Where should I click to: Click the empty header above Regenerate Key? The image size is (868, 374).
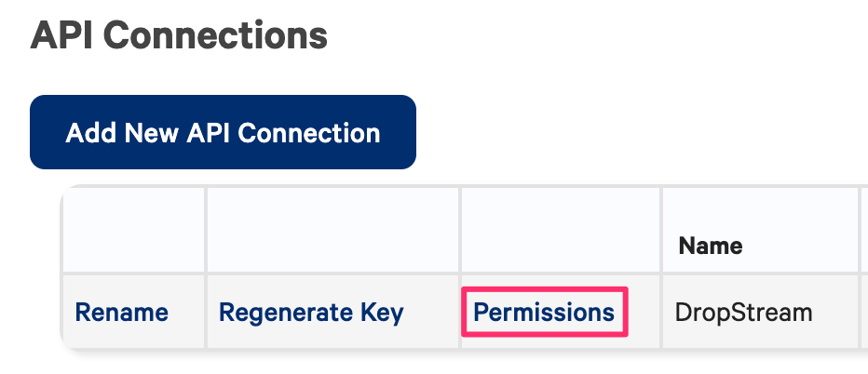pos(332,231)
